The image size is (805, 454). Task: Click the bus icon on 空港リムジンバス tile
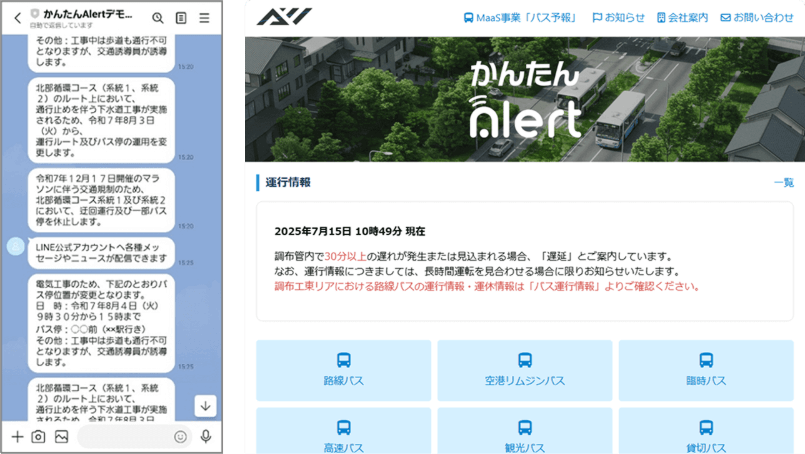pyautogui.click(x=525, y=360)
